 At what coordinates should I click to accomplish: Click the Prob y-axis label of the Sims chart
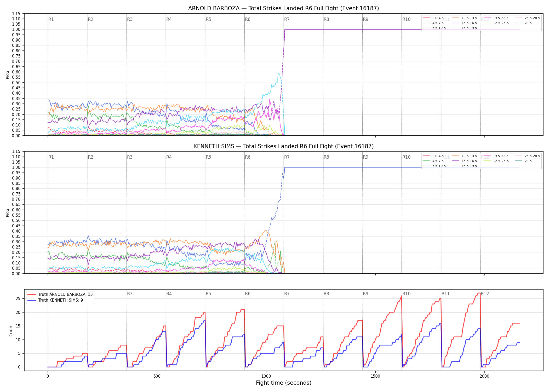coord(8,213)
